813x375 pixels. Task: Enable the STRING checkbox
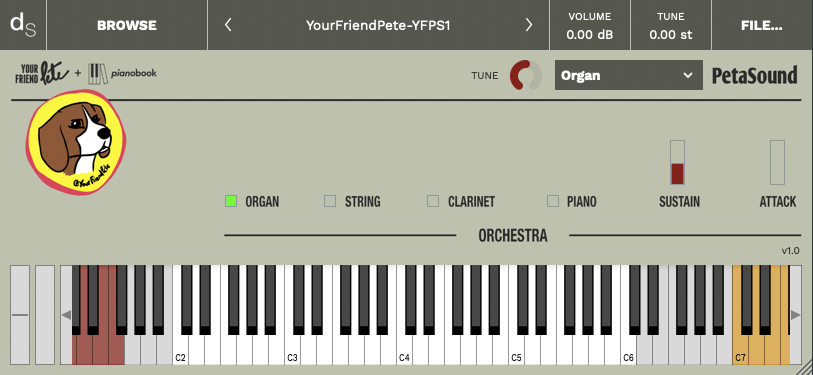pos(330,201)
